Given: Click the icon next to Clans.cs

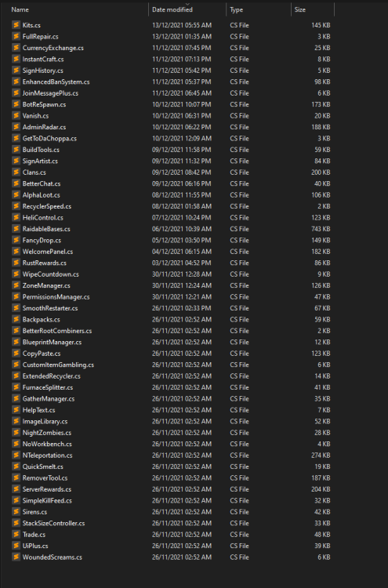Looking at the screenshot, I should coord(16,172).
